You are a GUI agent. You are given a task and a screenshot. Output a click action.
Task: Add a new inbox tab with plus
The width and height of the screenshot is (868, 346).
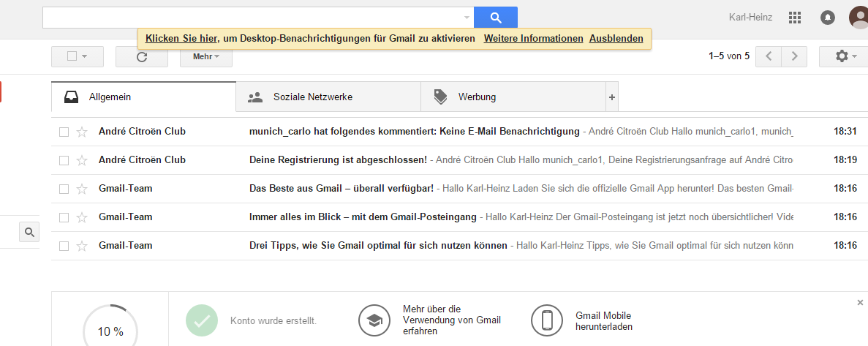tap(612, 97)
